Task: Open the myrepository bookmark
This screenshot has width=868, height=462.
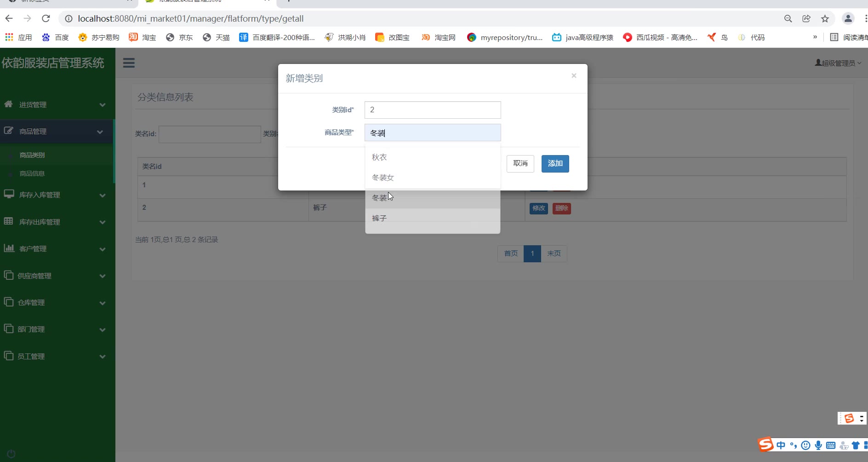Action: coord(505,37)
